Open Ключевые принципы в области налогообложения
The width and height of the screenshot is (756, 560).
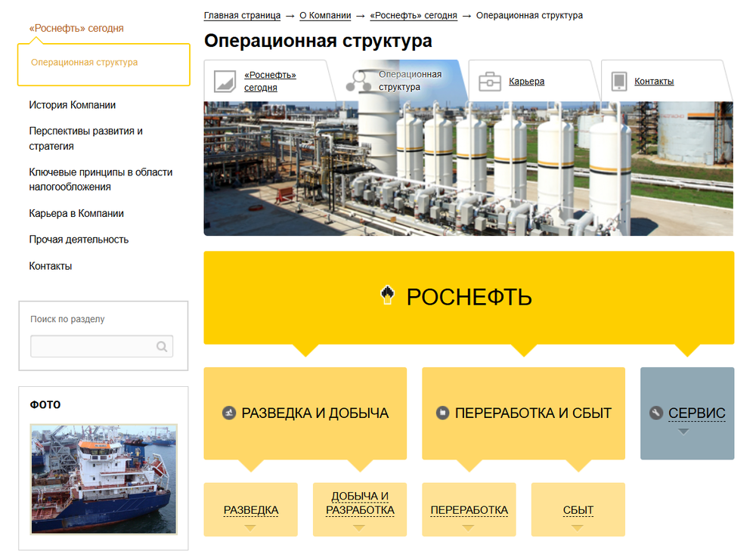click(x=101, y=179)
